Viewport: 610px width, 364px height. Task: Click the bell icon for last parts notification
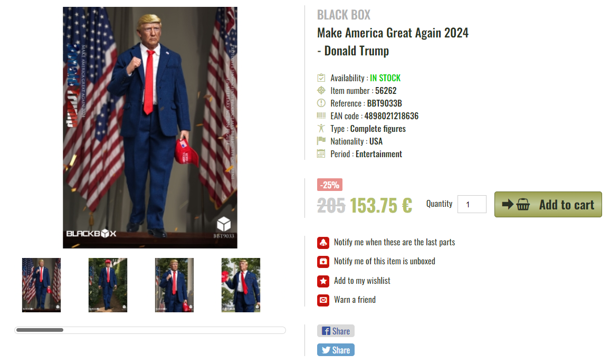tap(323, 243)
